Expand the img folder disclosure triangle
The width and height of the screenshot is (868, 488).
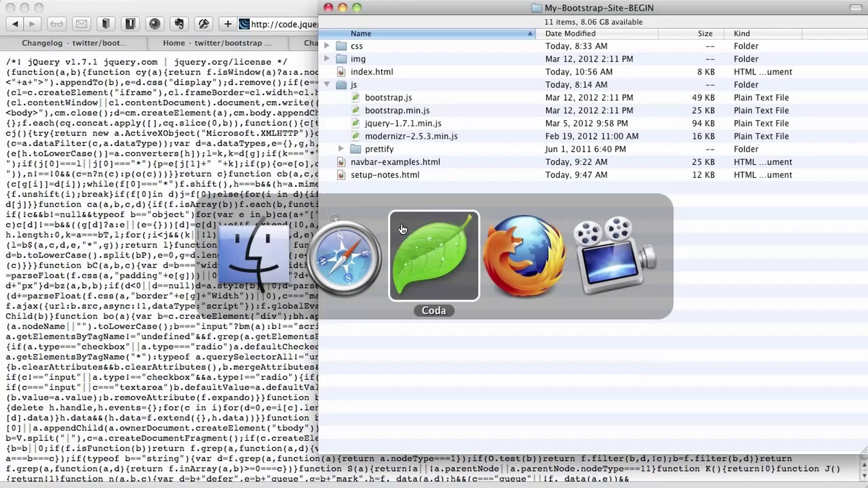327,59
